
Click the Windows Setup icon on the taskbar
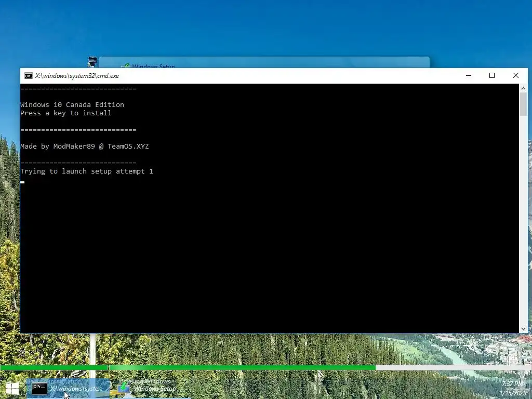pyautogui.click(x=124, y=389)
